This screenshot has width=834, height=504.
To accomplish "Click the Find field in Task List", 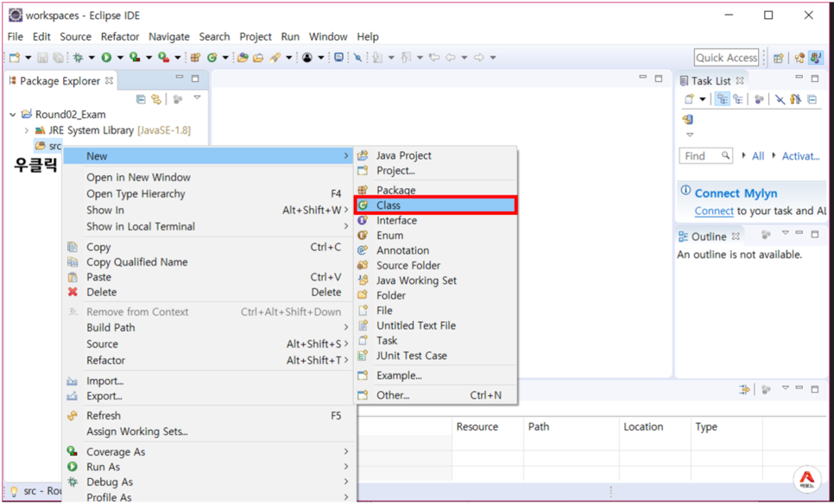I will (x=706, y=155).
